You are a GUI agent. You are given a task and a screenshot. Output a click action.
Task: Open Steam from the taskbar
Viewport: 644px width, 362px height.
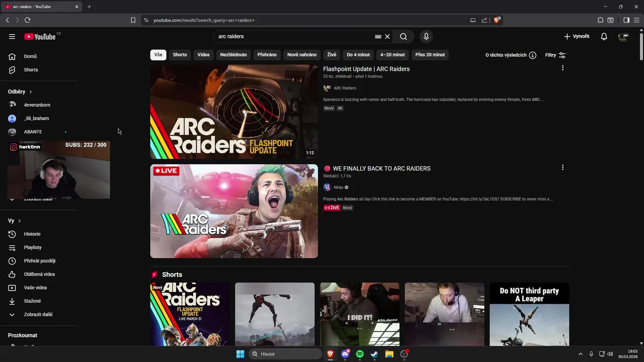point(374,354)
